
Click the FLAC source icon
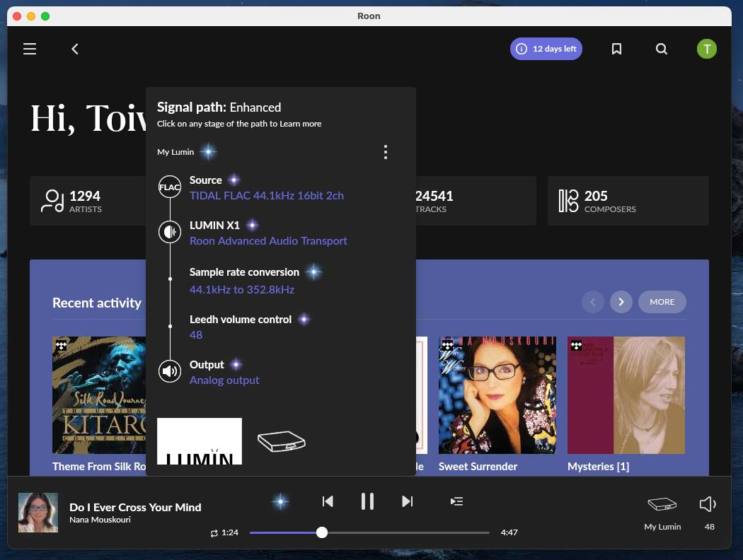coord(170,187)
